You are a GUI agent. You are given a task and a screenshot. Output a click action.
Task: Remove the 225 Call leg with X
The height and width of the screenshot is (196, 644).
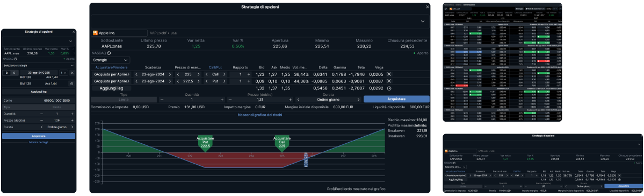389,74
